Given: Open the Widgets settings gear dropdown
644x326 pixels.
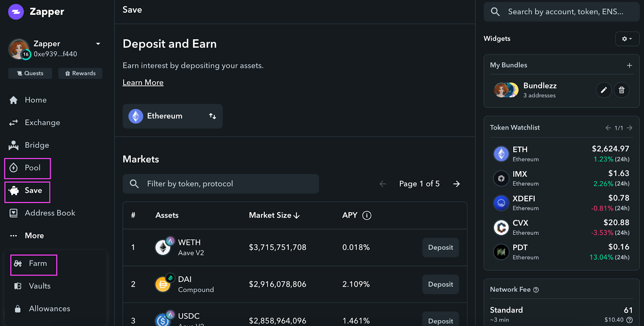Looking at the screenshot, I should click(x=627, y=39).
